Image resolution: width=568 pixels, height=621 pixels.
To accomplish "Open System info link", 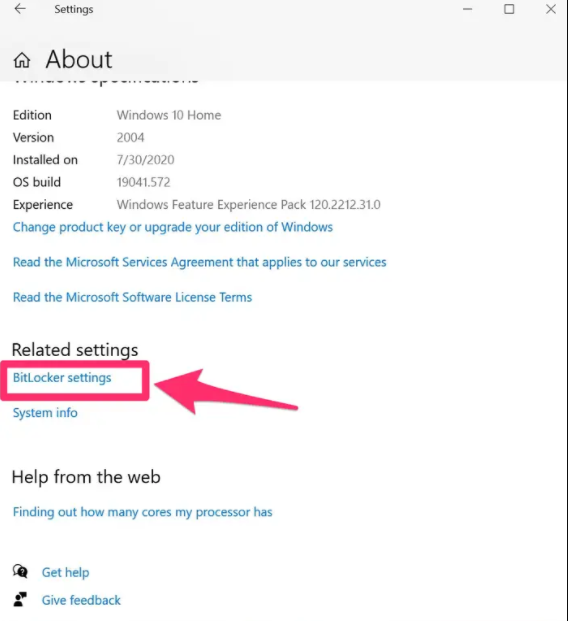I will pyautogui.click(x=45, y=413).
